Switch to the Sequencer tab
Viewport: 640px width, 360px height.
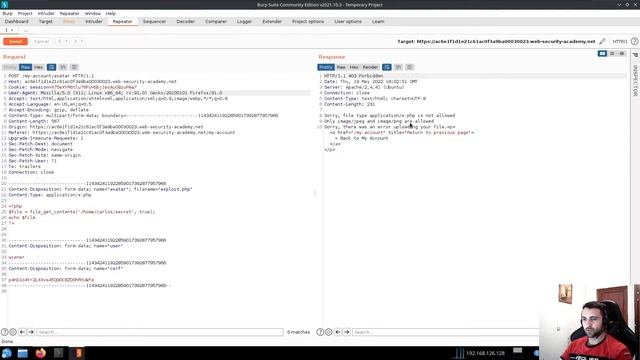click(x=154, y=21)
